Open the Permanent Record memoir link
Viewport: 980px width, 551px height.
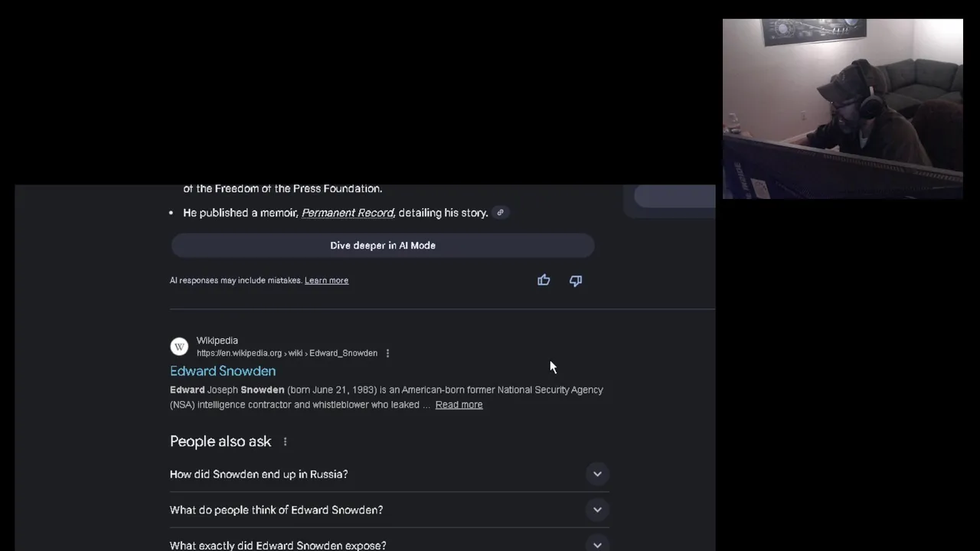(x=348, y=213)
